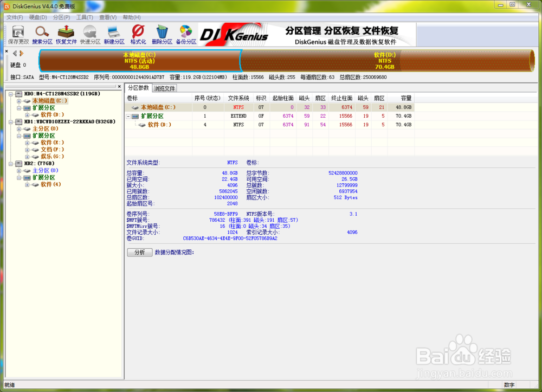This screenshot has height=392, width=542.
Task: Expand 娱乐(G:) tree node
Action: [x=27, y=157]
